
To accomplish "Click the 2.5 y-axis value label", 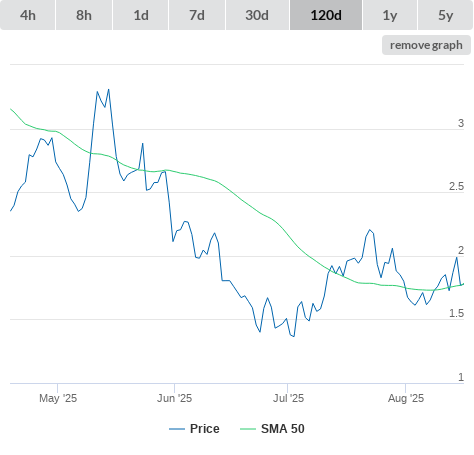I will (x=456, y=186).
